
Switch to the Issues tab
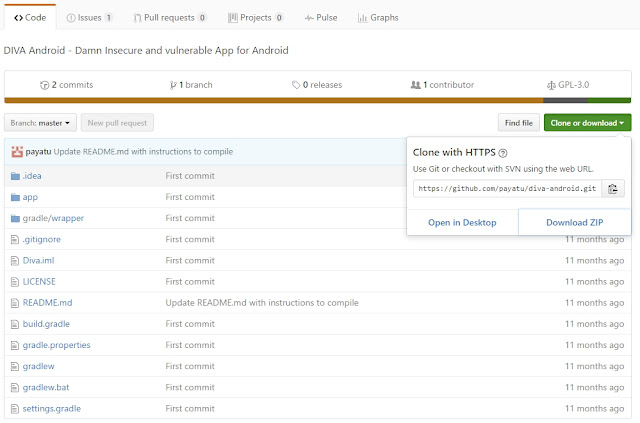(89, 18)
